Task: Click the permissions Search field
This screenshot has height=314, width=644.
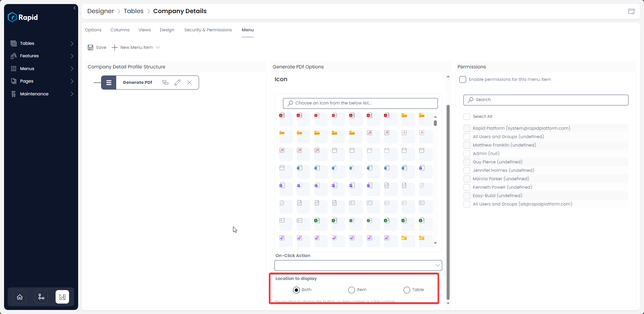Action: [546, 100]
